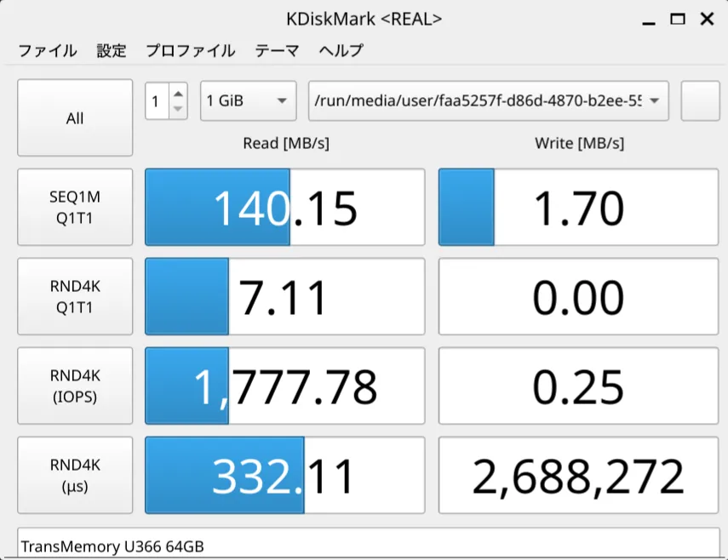728x560 pixels.
Task: Open the 設定 menu
Action: (x=112, y=51)
